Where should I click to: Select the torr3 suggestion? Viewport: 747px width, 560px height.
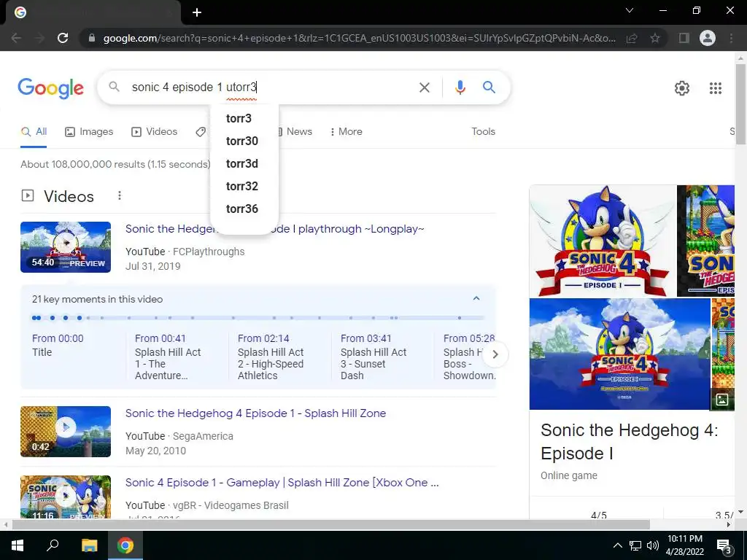244,118
